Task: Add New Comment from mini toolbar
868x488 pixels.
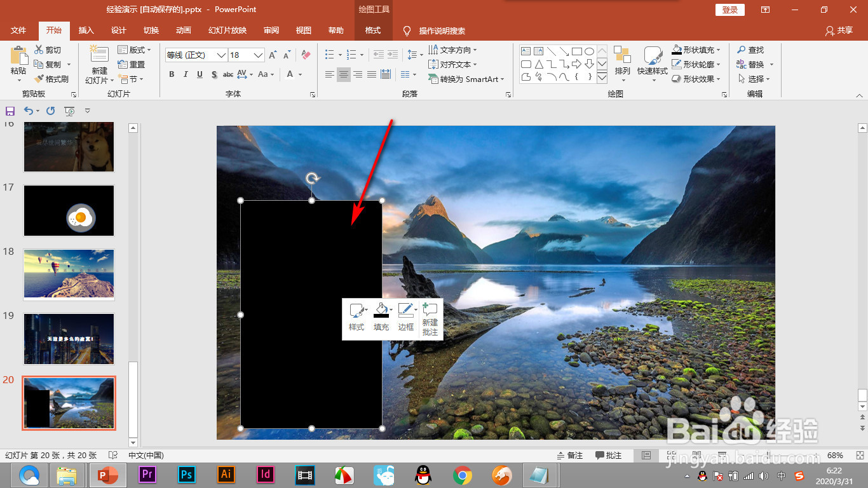Action: [430, 319]
